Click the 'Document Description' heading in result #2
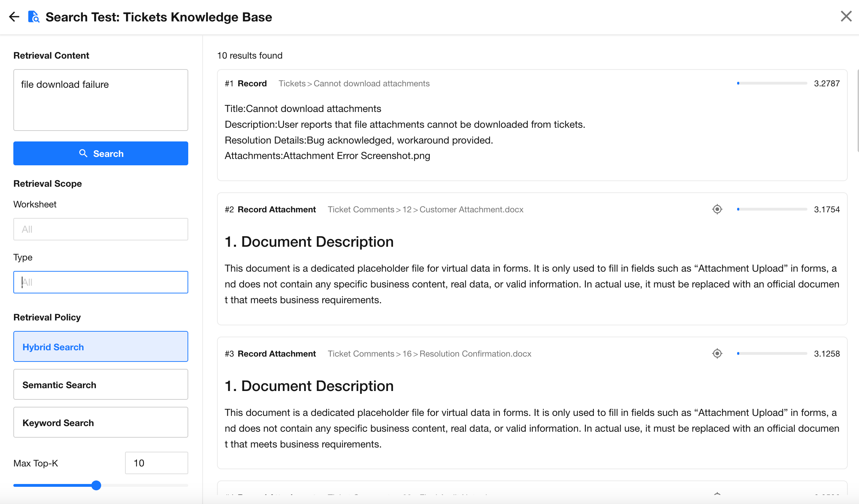Screen dimensions: 859x504 tap(309, 241)
